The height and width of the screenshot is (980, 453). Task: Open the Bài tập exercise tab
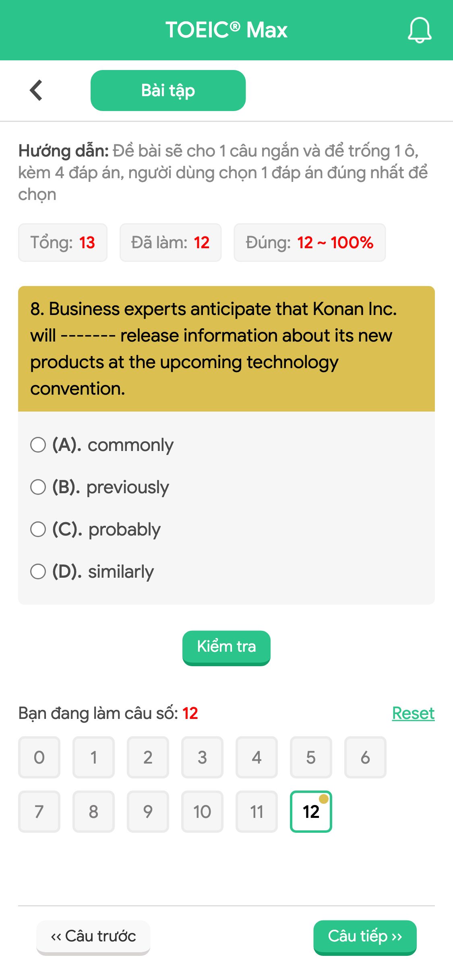click(168, 90)
